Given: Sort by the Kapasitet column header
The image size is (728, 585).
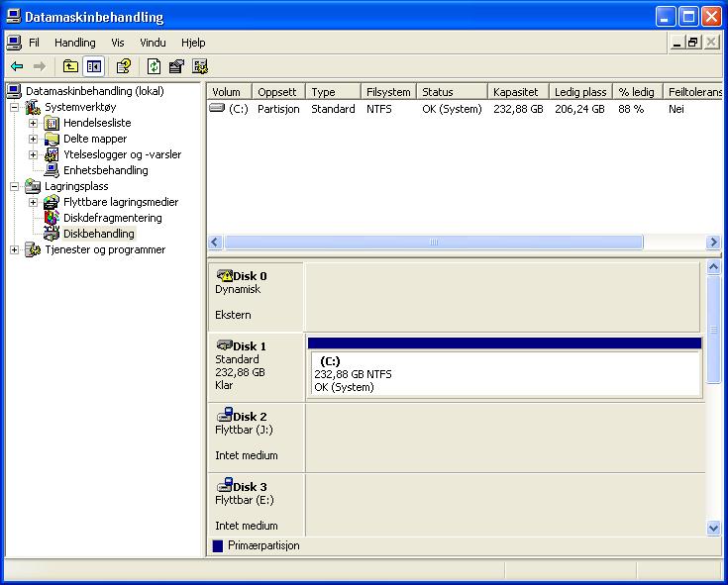Looking at the screenshot, I should click(517, 92).
